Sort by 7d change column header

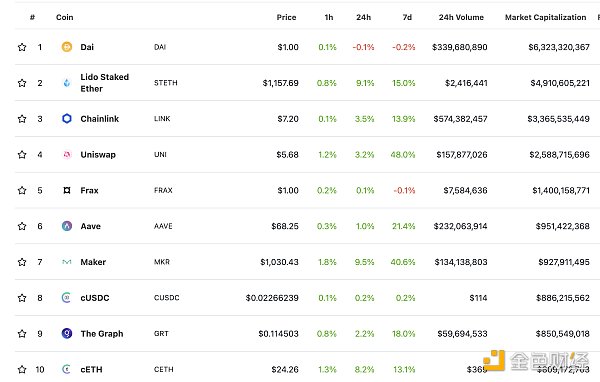pyautogui.click(x=407, y=17)
